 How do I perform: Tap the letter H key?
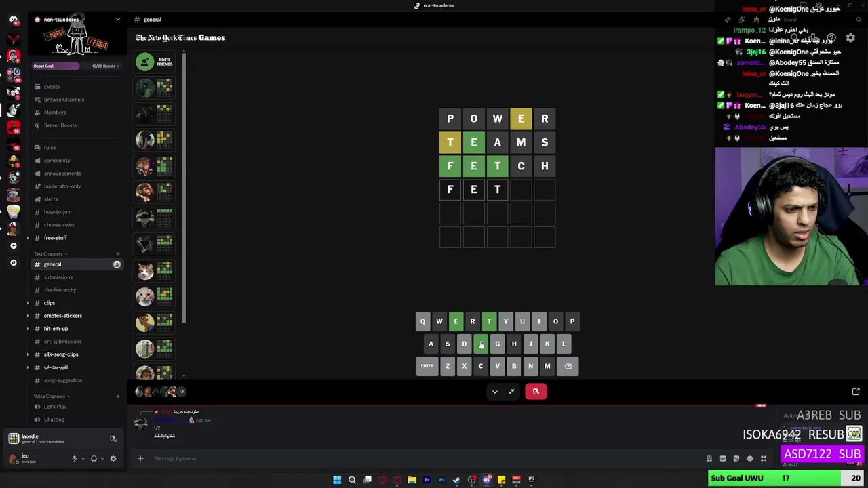coord(514,344)
